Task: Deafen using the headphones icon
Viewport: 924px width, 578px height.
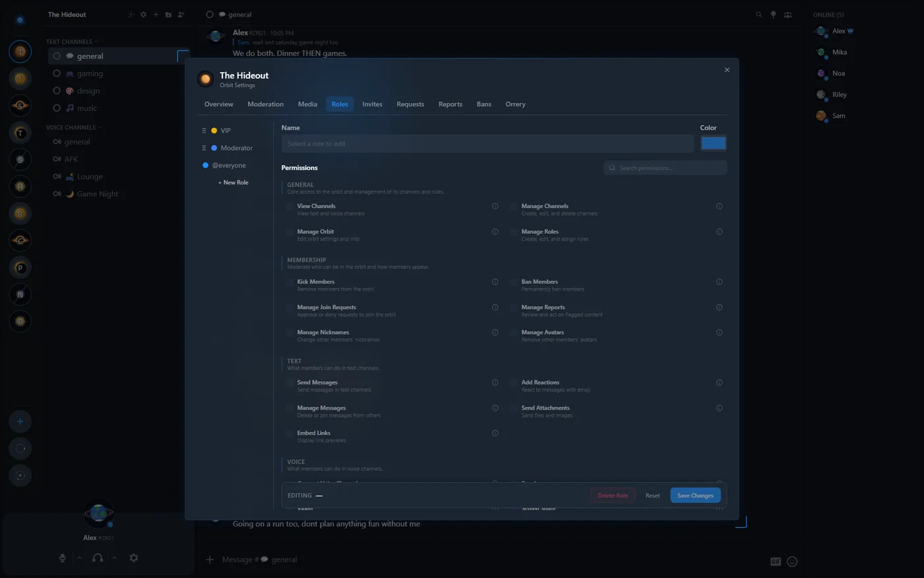Action: tap(98, 558)
